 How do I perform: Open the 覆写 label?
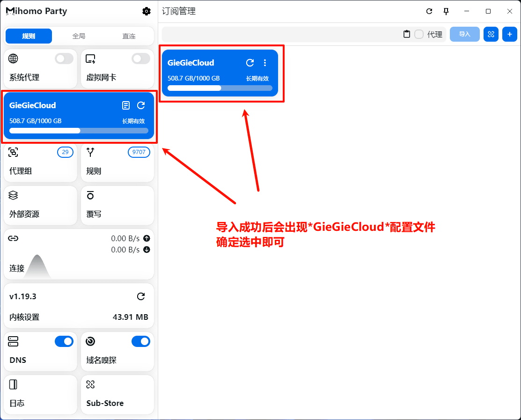(94, 214)
